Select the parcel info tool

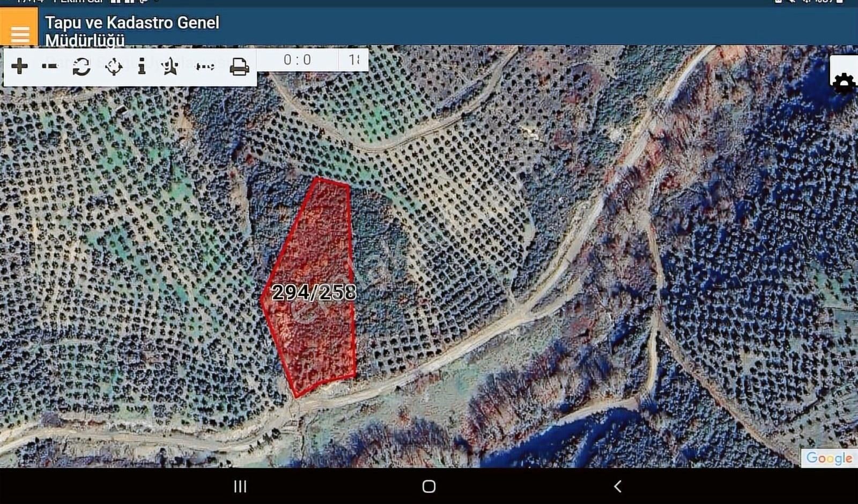[x=142, y=66]
